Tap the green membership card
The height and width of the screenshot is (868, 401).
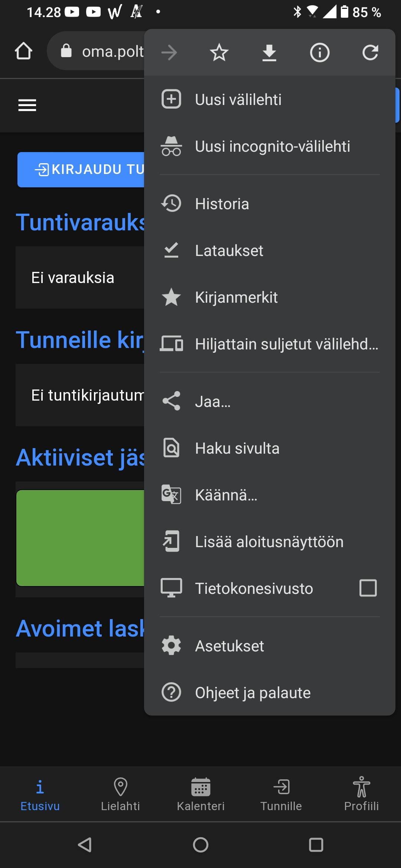click(80, 538)
